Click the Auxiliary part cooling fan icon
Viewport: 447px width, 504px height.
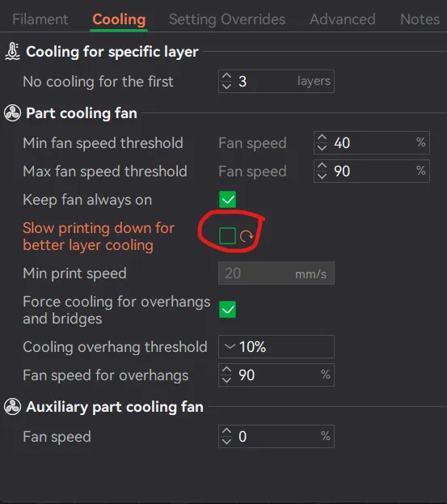pyautogui.click(x=12, y=407)
